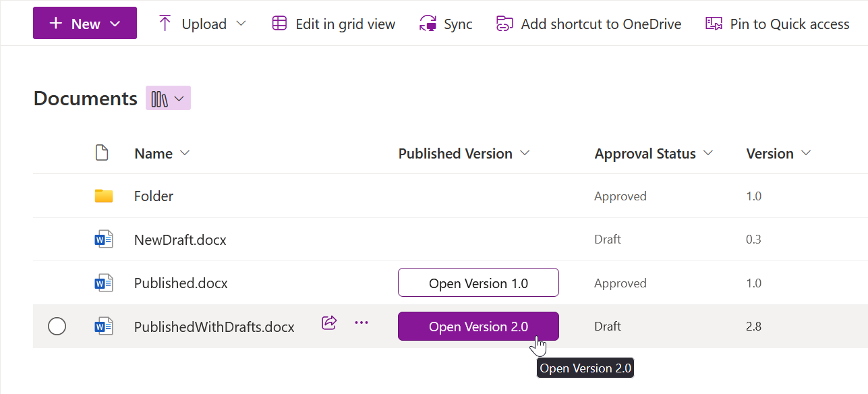The image size is (868, 394).
Task: Click Open Version 2.0 button
Action: pyautogui.click(x=478, y=327)
